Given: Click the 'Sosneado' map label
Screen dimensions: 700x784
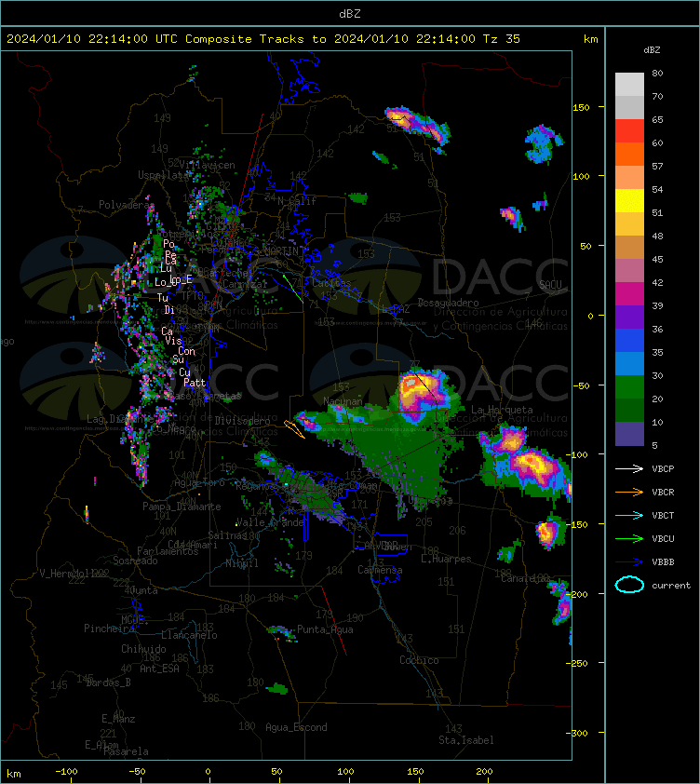Looking at the screenshot, I should tap(135, 561).
